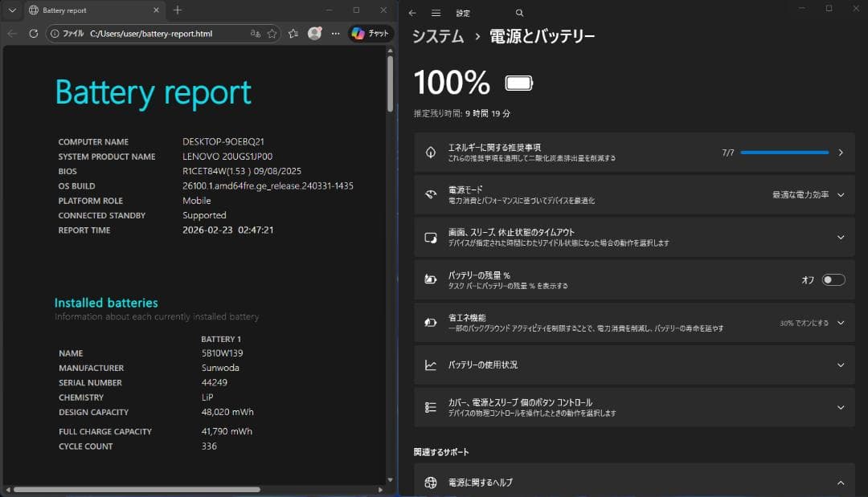Open search in the Settings window
Screen dimensions: 868x497
[x=519, y=13]
